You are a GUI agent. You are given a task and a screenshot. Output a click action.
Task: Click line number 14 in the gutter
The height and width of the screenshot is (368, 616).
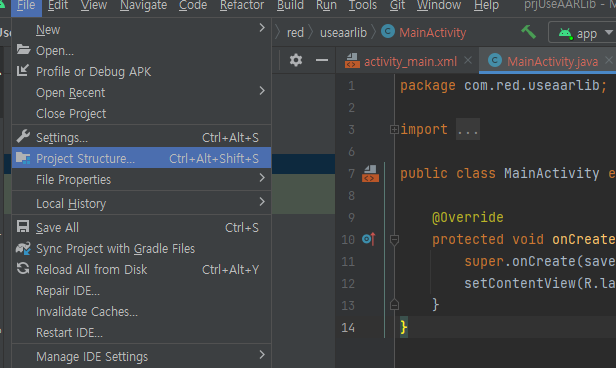point(348,328)
